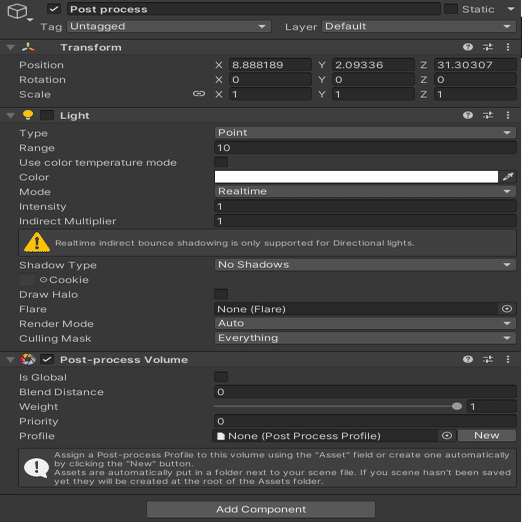
Task: Collapse the Transform component foldout arrow
Action: [x=11, y=48]
